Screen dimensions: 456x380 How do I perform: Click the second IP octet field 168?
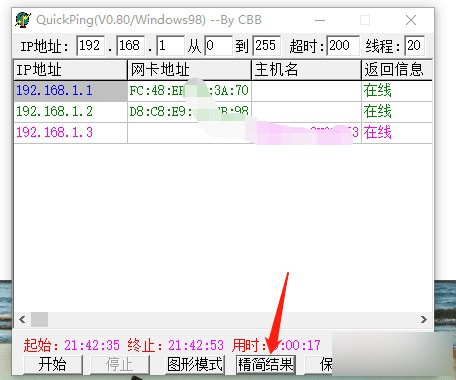[130, 45]
